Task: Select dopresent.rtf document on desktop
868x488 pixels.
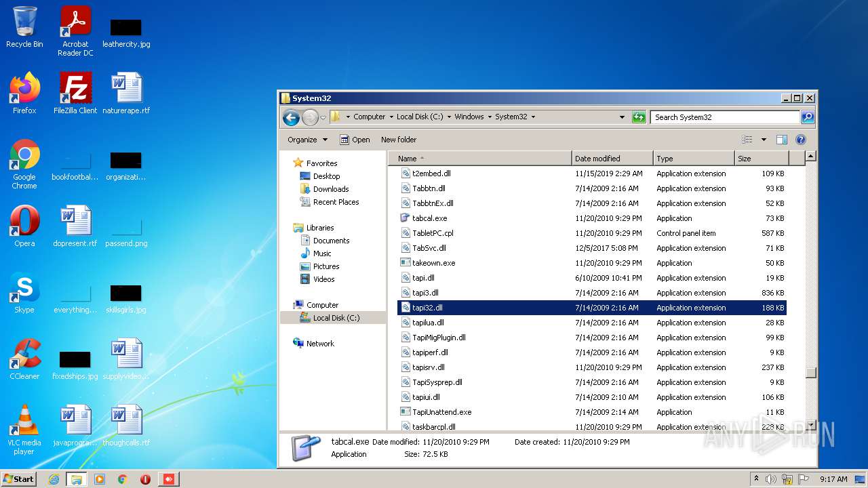Action: pyautogui.click(x=75, y=226)
